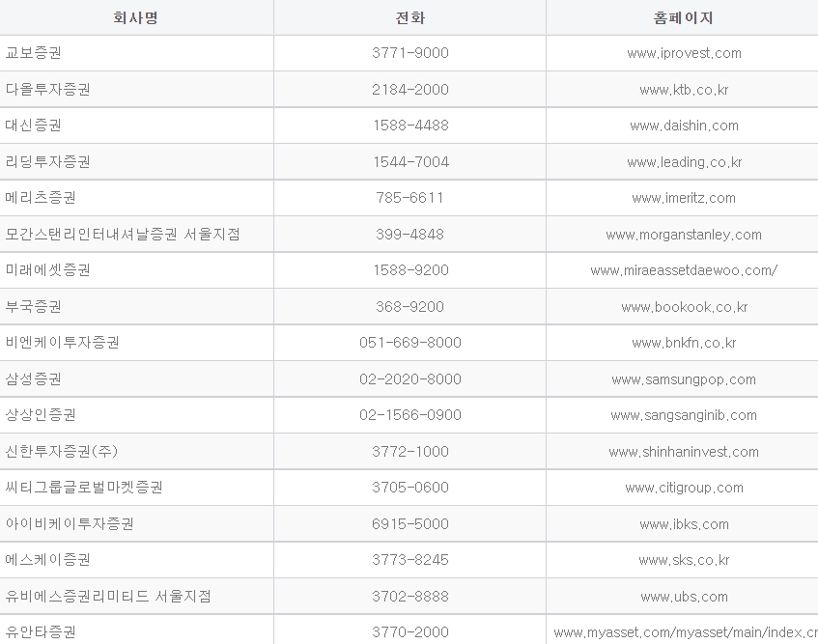Select the 다올투자증권 company name
The width and height of the screenshot is (818, 644).
(x=48, y=89)
